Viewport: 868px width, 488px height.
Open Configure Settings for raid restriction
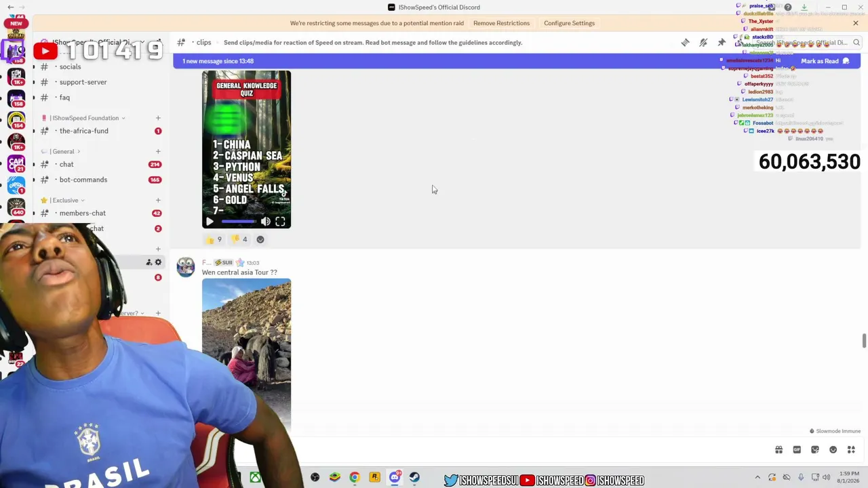coord(569,23)
